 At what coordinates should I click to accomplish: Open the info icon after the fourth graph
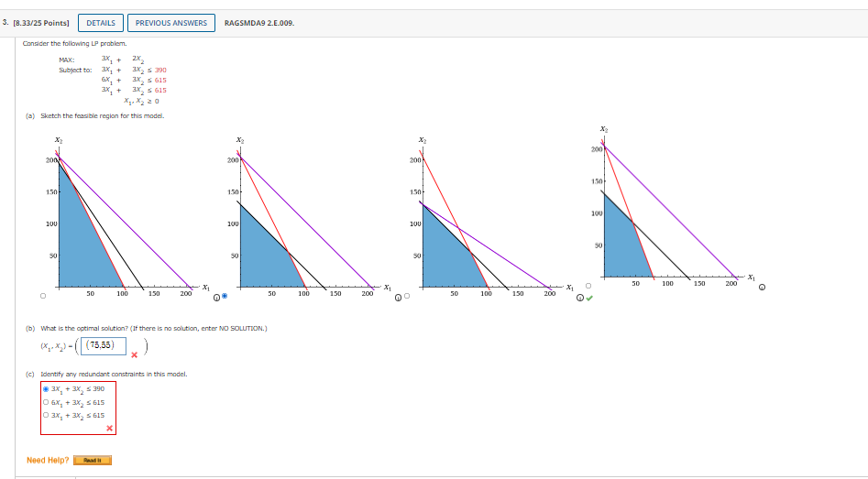763,287
